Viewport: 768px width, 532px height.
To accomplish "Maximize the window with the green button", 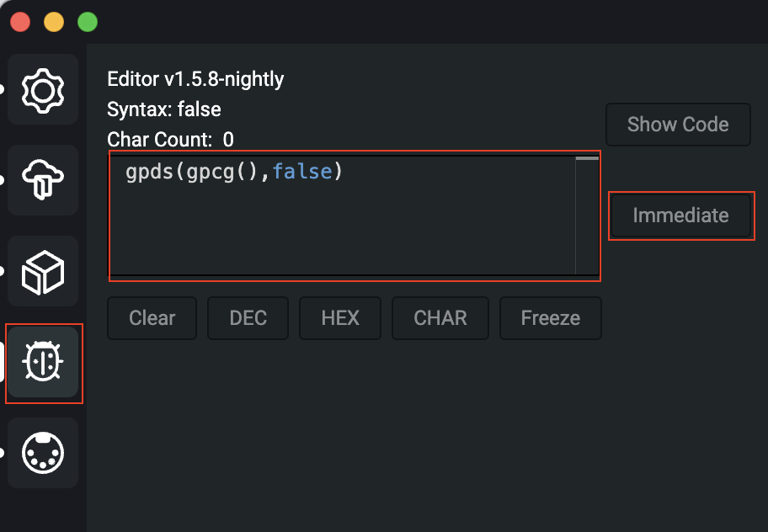I will (88, 22).
